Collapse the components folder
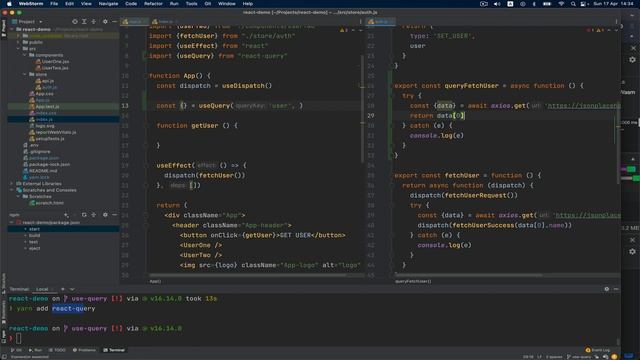The width and height of the screenshot is (640, 360). (25, 55)
